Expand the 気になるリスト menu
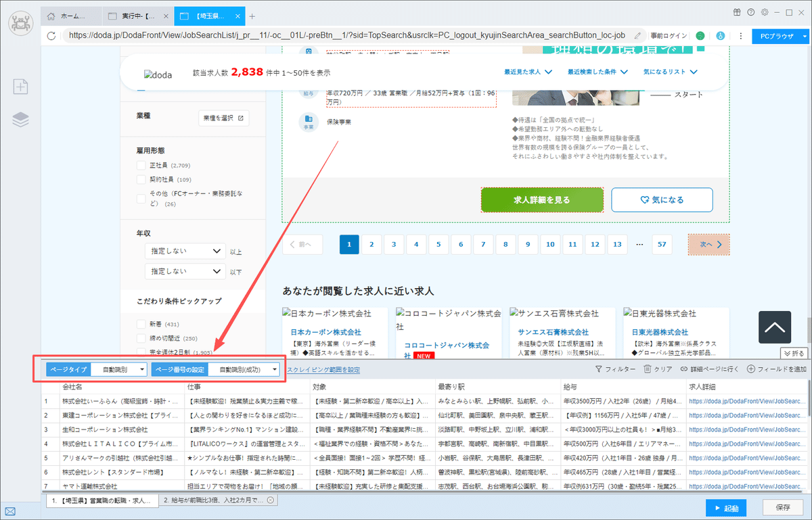The height and width of the screenshot is (520, 812). pyautogui.click(x=670, y=72)
